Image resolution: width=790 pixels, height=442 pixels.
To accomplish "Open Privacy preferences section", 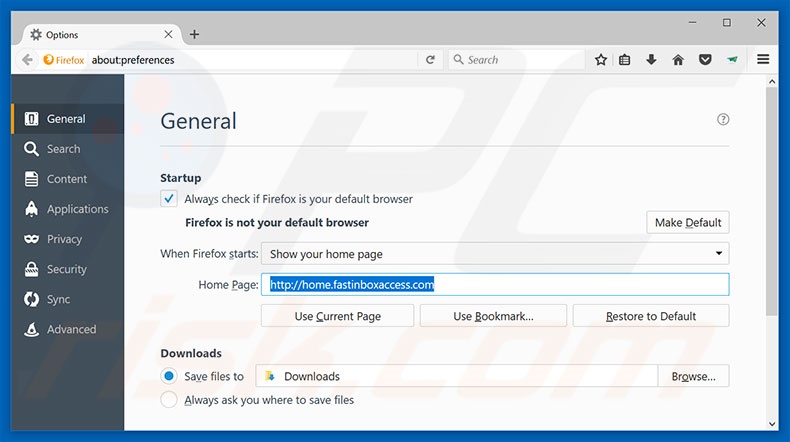I will [x=68, y=239].
